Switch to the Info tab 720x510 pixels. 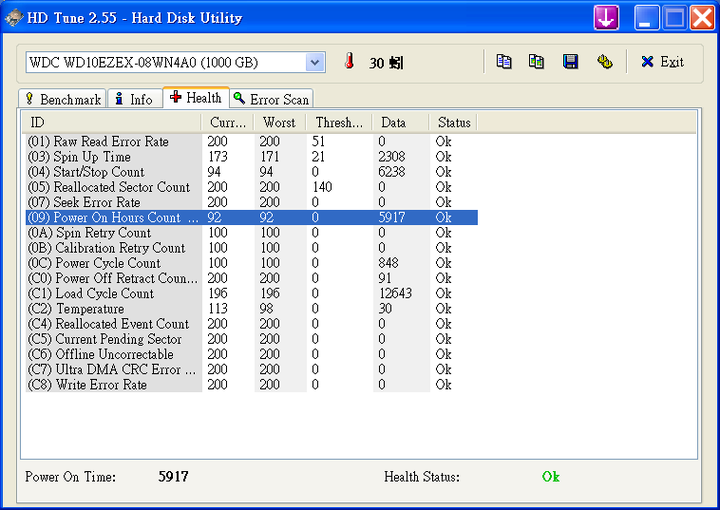(x=135, y=99)
